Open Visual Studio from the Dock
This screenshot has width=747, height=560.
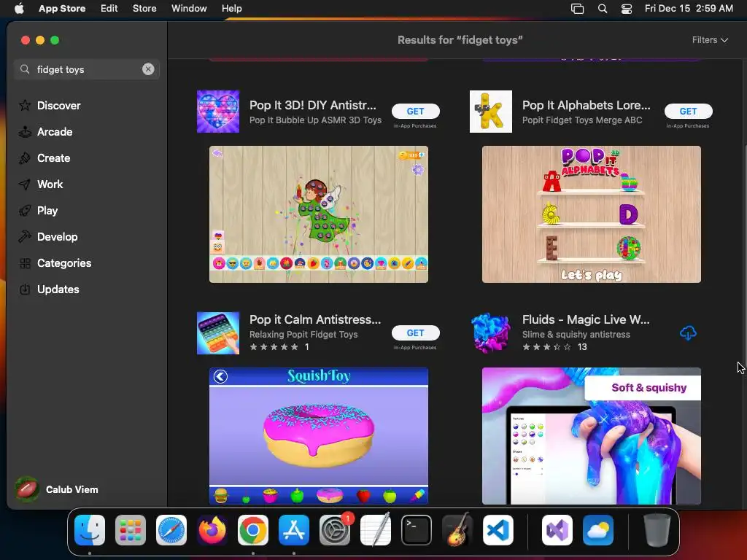557,530
